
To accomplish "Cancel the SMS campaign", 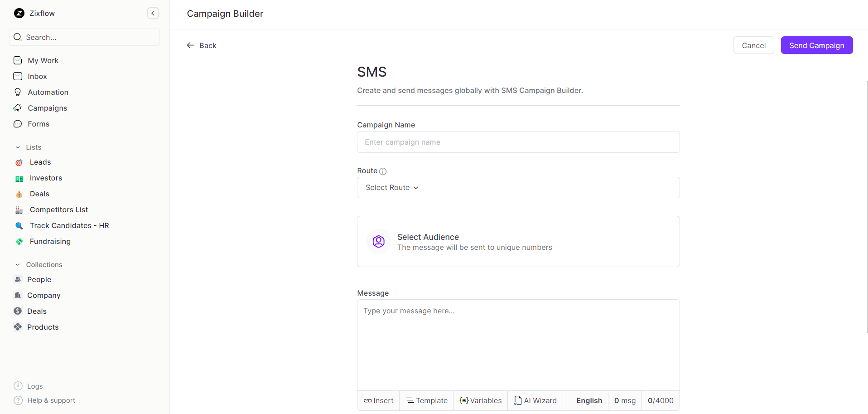I will (x=753, y=45).
